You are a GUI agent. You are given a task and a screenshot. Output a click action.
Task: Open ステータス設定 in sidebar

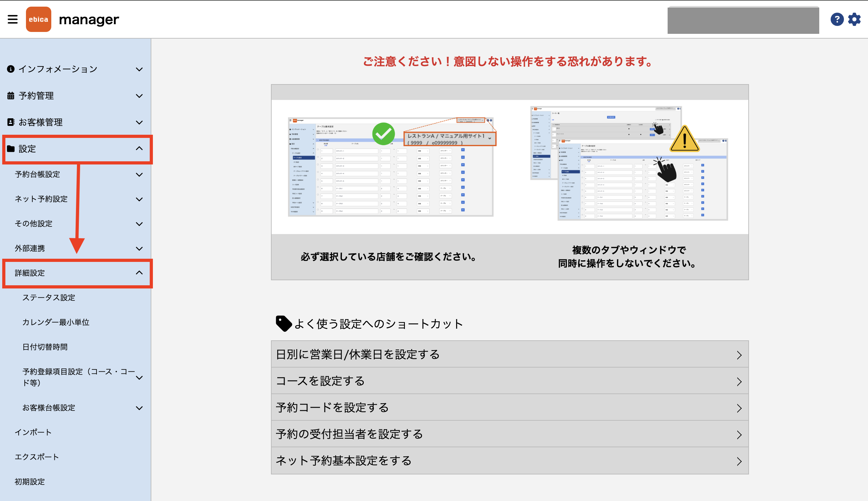pos(49,298)
